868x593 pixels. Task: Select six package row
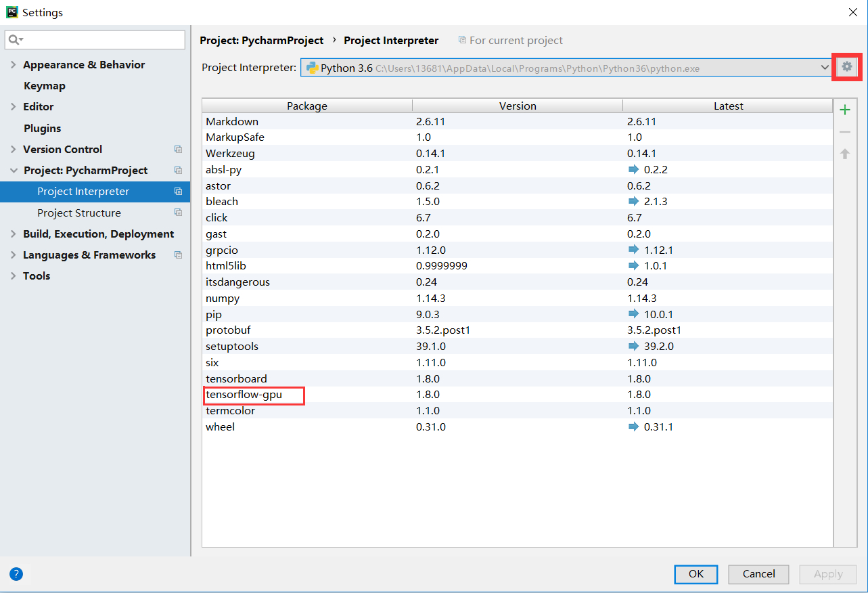[518, 362]
